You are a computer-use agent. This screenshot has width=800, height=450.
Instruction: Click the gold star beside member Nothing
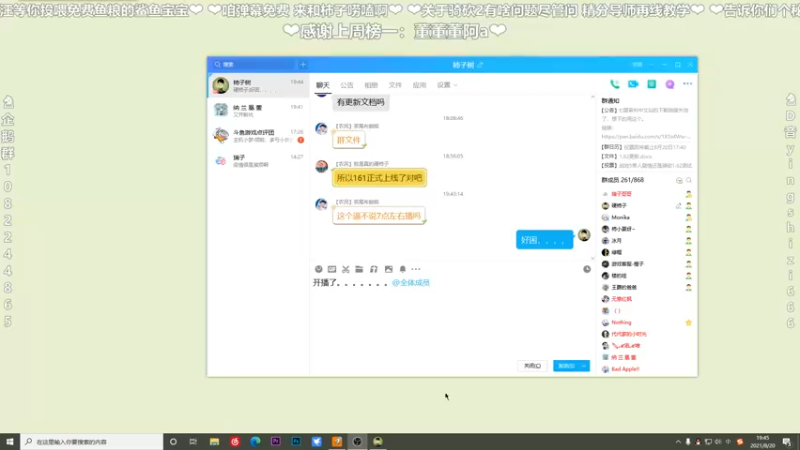[688, 322]
